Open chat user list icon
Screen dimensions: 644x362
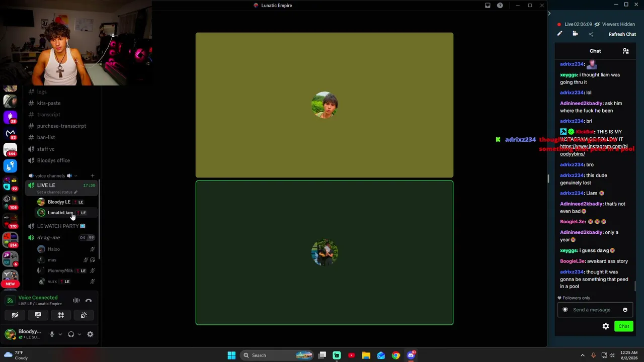tap(626, 51)
